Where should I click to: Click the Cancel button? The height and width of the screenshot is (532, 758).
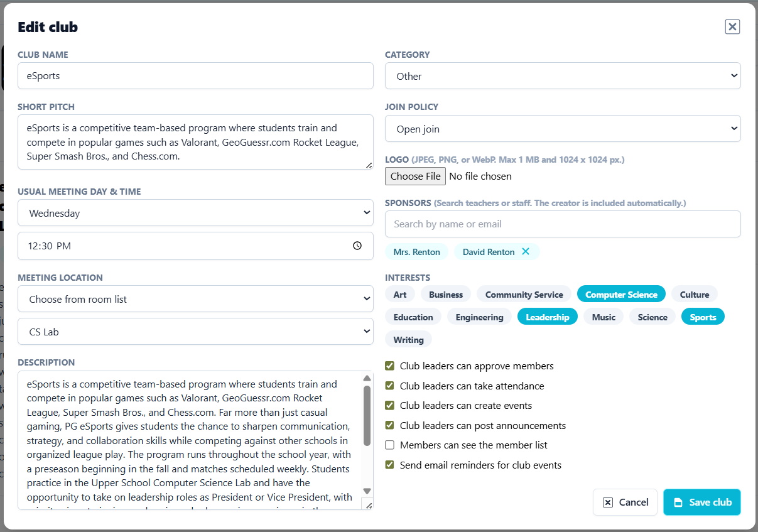625,502
